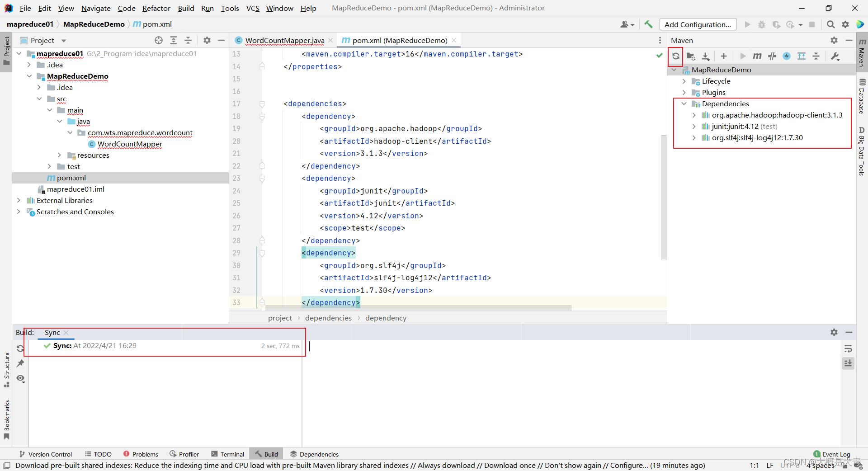This screenshot has width=868, height=471.
Task: Close the pom.xml editor tab
Action: pyautogui.click(x=454, y=40)
